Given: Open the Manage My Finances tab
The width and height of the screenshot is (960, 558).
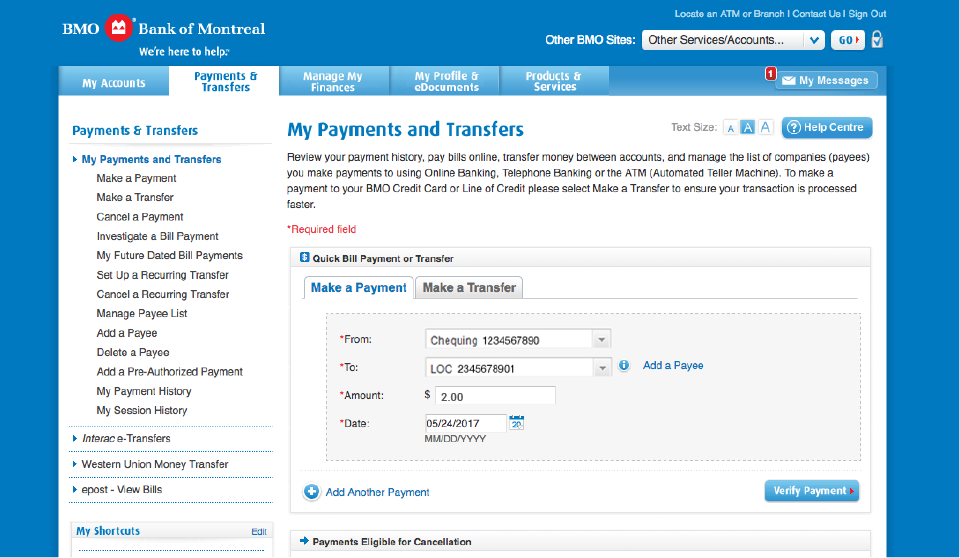Looking at the screenshot, I should 334,81.
